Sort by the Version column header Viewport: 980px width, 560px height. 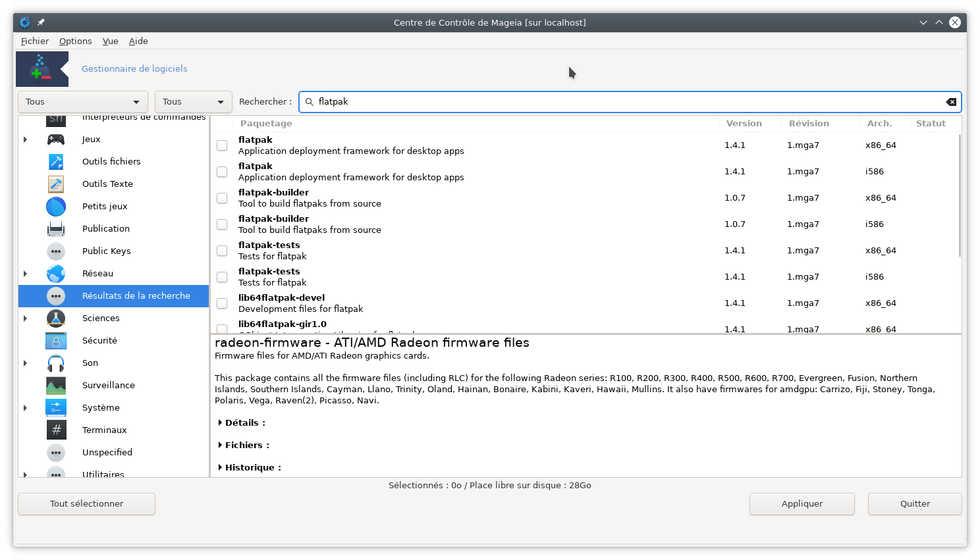(x=750, y=124)
